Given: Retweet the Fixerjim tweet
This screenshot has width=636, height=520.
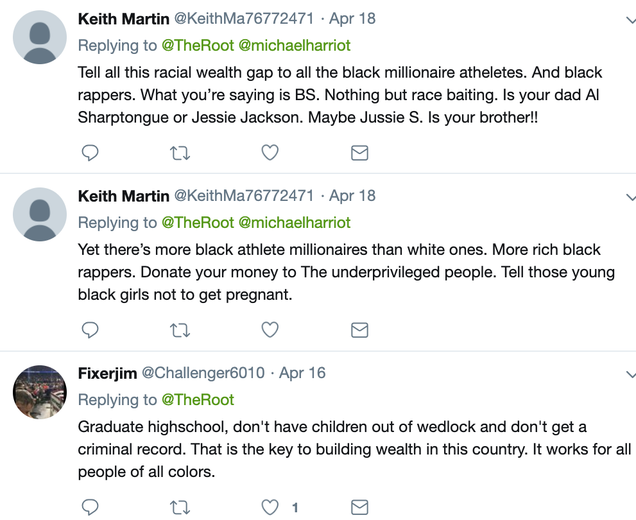Looking at the screenshot, I should (x=179, y=507).
